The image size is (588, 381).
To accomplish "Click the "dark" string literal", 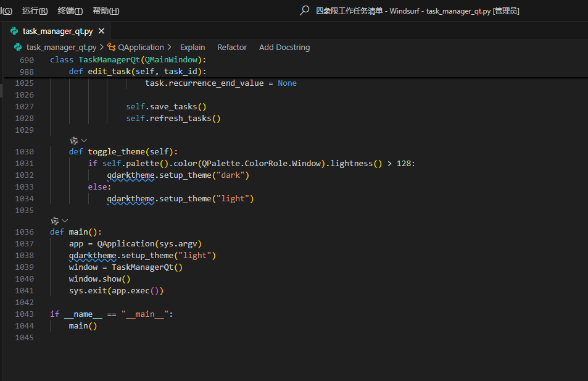I will 230,175.
